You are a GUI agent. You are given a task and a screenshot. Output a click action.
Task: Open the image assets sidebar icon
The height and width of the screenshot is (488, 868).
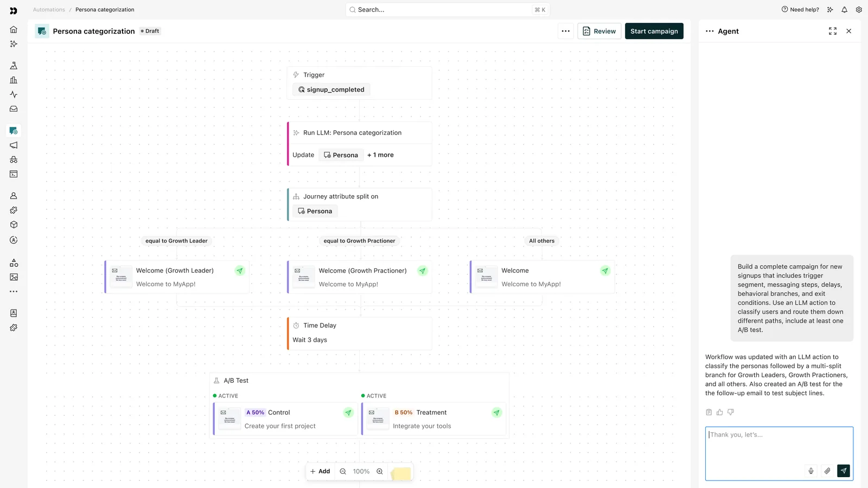14,277
